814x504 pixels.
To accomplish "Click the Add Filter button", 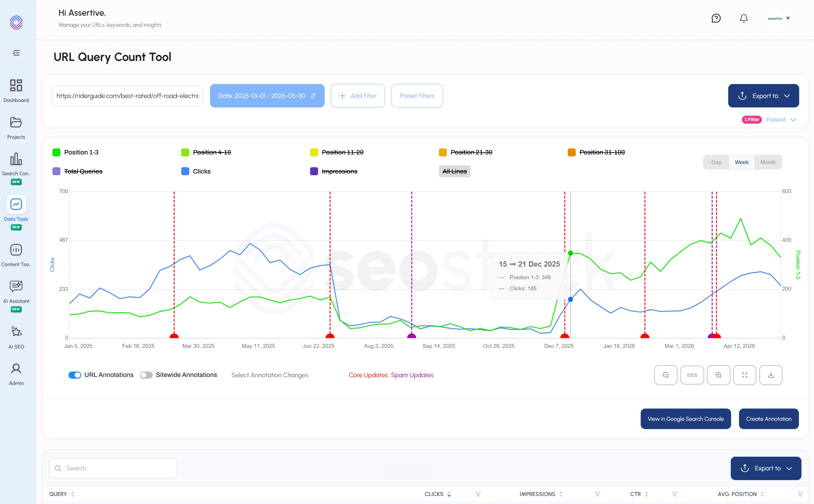I will [x=357, y=96].
